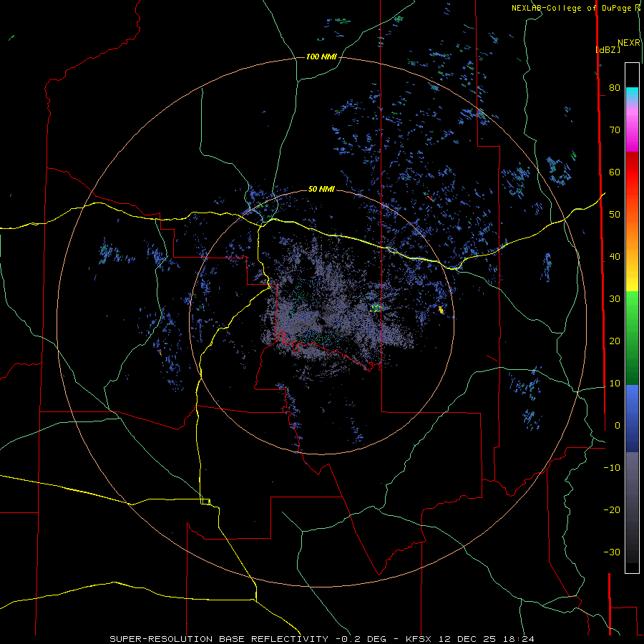Click the -20 value on the dBZ scale

[x=612, y=510]
